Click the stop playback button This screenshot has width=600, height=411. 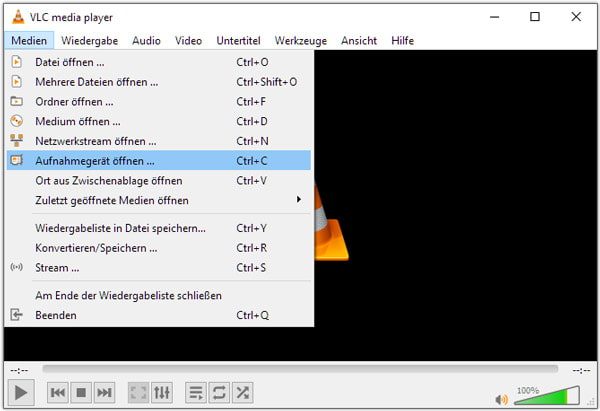(81, 393)
